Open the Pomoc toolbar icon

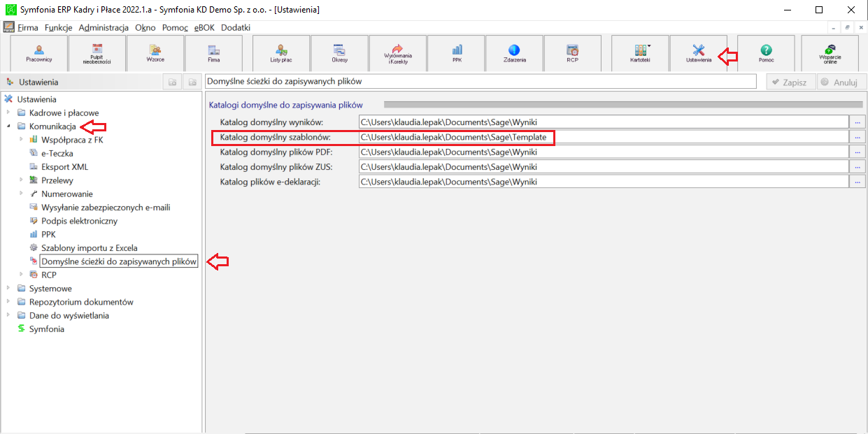766,53
